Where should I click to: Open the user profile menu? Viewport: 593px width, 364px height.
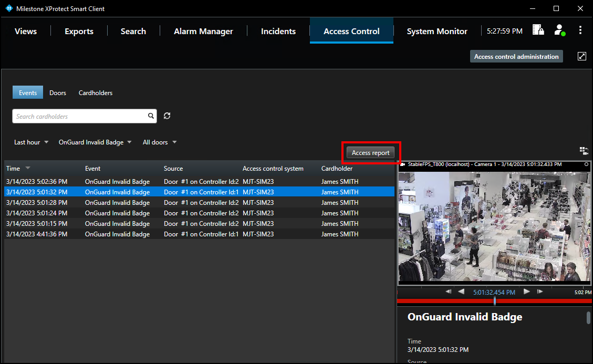559,30
